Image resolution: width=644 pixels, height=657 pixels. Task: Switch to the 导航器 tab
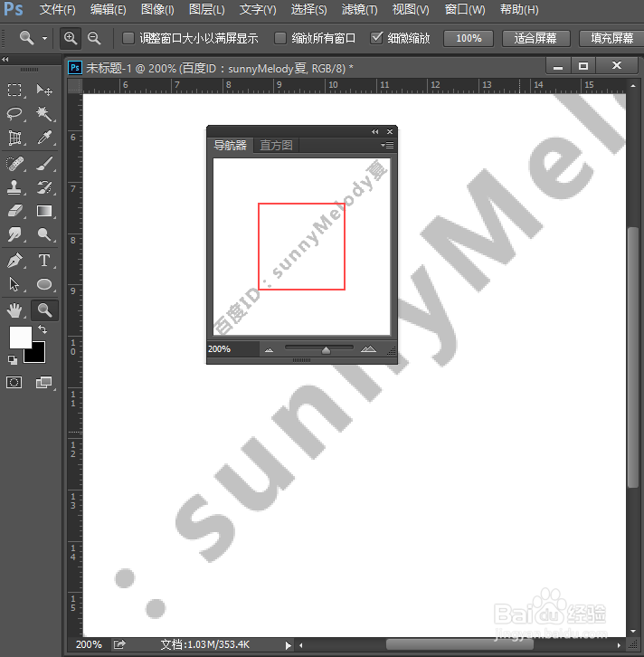coord(231,145)
